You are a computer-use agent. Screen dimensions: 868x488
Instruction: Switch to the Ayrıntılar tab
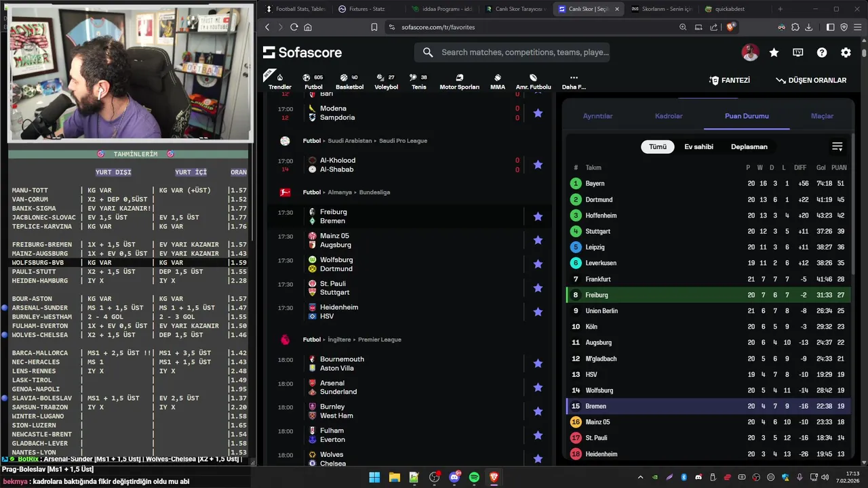[x=597, y=116]
